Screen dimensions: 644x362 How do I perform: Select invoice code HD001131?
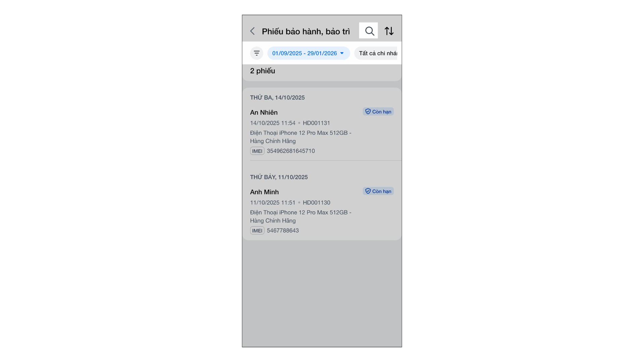click(x=316, y=123)
